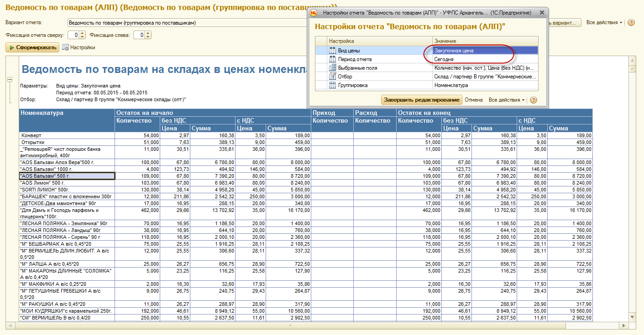This screenshot has width=644, height=335.
Task: Select the "SORTI ЛИМОН" 500г. row
Action: pyautogui.click(x=67, y=189)
